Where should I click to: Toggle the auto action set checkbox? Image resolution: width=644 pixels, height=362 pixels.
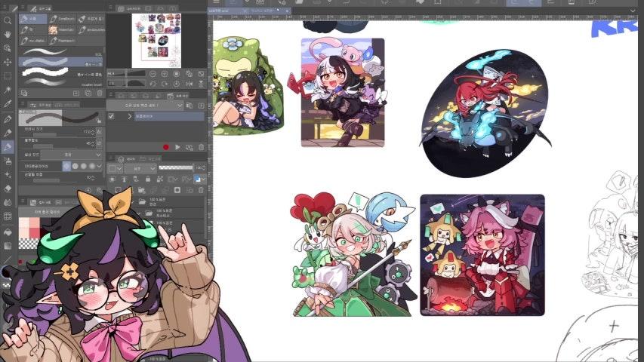coord(111,116)
